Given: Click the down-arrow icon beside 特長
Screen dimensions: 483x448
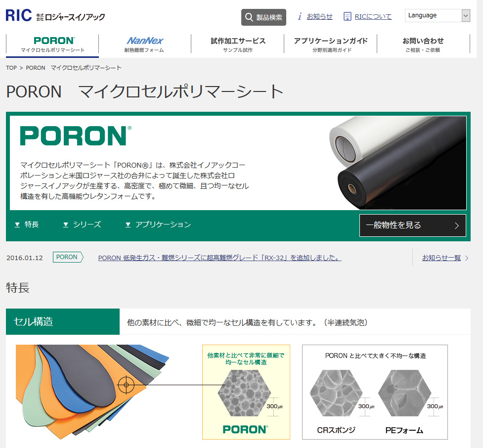Looking at the screenshot, I should (x=17, y=225).
